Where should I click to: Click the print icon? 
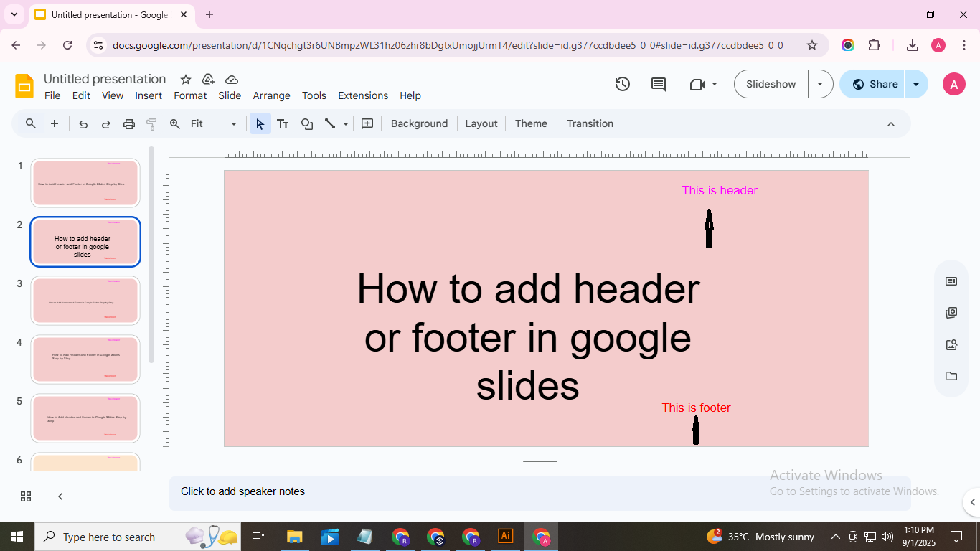pos(129,124)
